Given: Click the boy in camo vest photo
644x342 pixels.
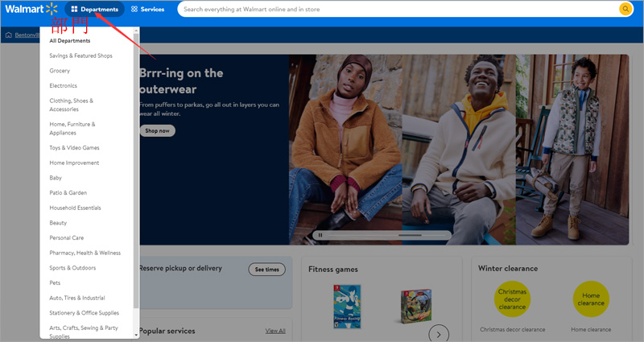Looking at the screenshot, I should tap(572, 150).
